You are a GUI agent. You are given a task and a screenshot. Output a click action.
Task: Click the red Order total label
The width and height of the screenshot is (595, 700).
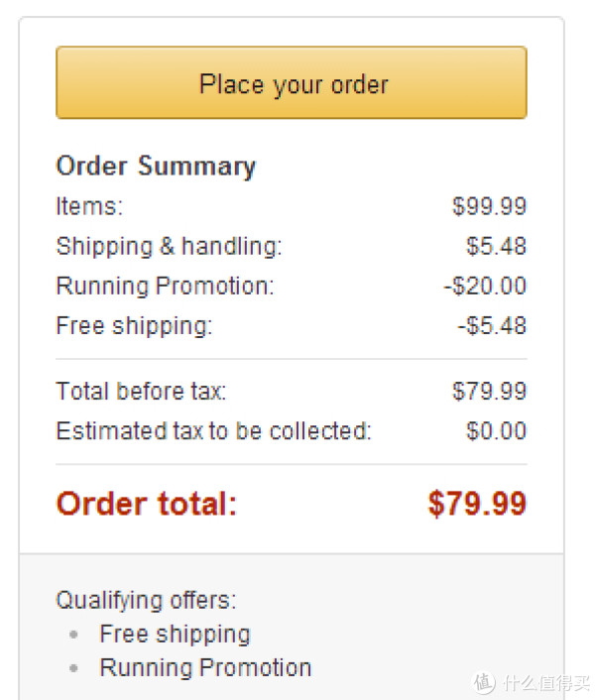147,504
